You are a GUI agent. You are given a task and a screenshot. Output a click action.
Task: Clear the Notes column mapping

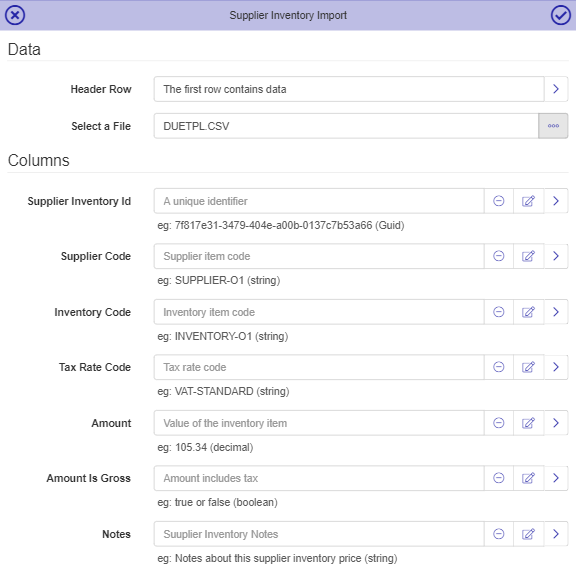499,534
